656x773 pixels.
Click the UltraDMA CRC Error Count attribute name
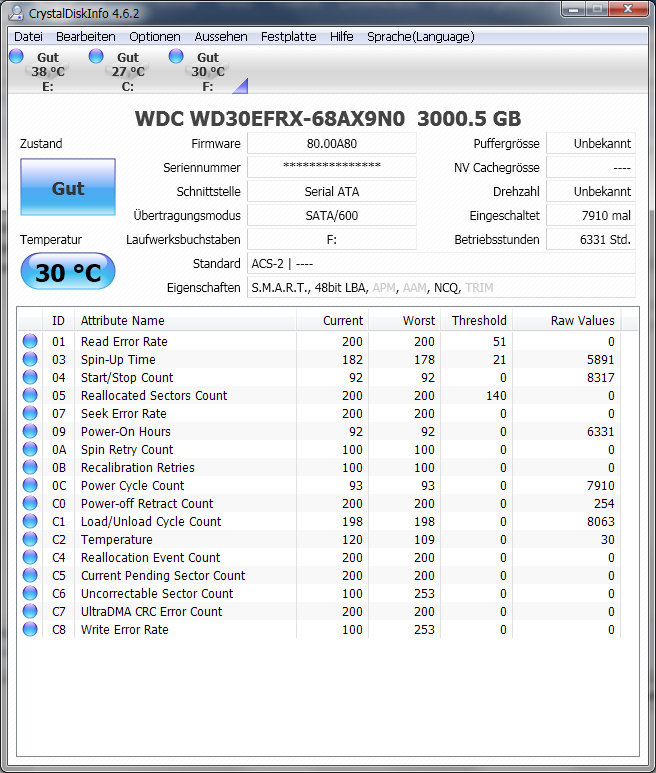pyautogui.click(x=151, y=611)
